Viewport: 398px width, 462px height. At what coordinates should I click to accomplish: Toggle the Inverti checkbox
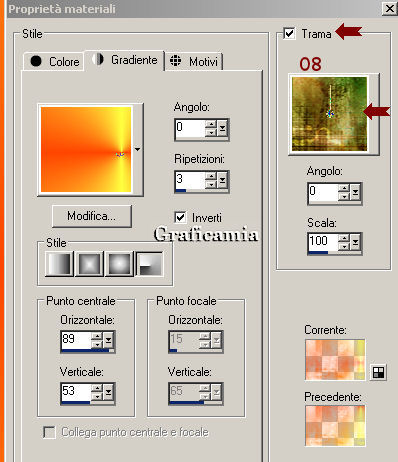click(x=180, y=217)
